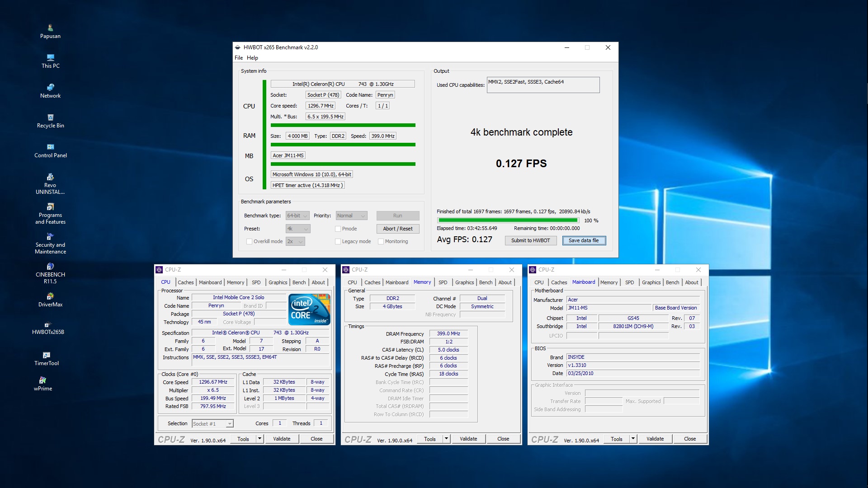868x488 pixels.
Task: Click the benchmark progress bar at 100%
Action: tap(508, 221)
